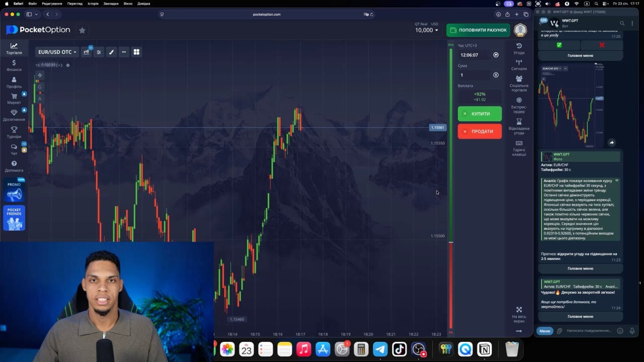Toggle the A chart overlay button

tap(40, 99)
